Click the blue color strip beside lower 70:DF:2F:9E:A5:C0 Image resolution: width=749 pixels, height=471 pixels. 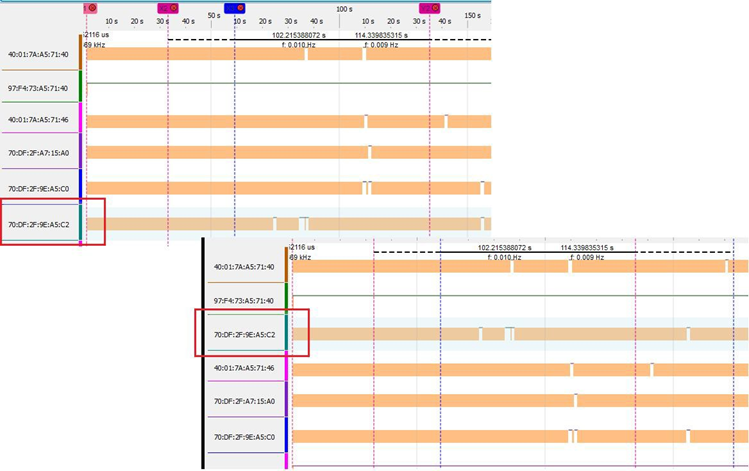tap(286, 435)
